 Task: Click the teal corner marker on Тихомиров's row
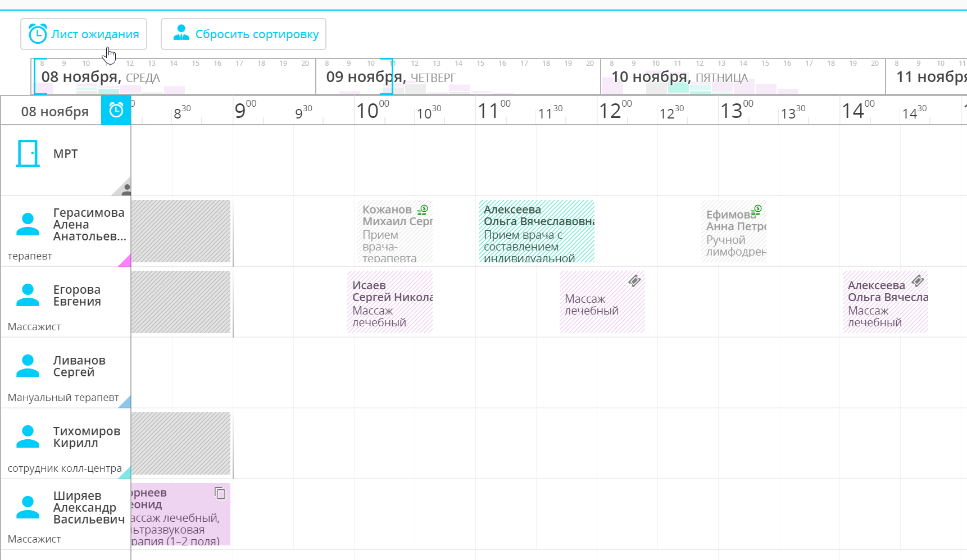[126, 474]
